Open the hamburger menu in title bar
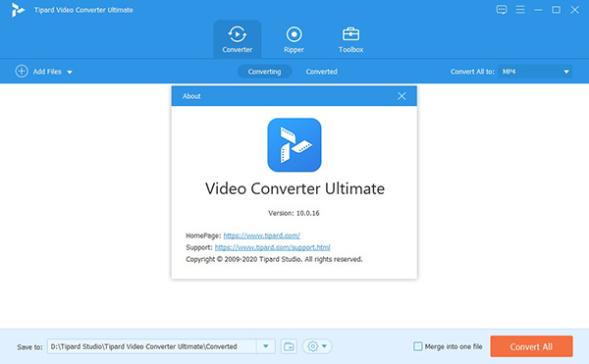This screenshot has height=364, width=589. point(520,10)
